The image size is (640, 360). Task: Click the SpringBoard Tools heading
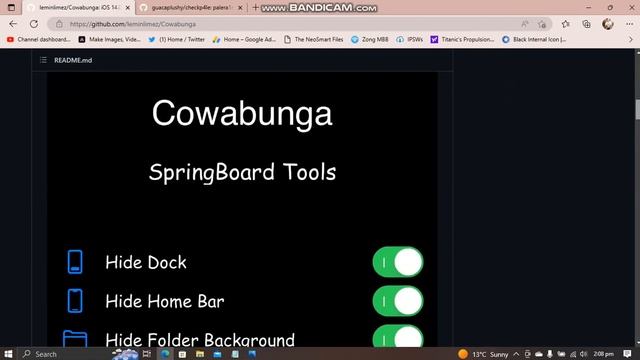click(242, 172)
